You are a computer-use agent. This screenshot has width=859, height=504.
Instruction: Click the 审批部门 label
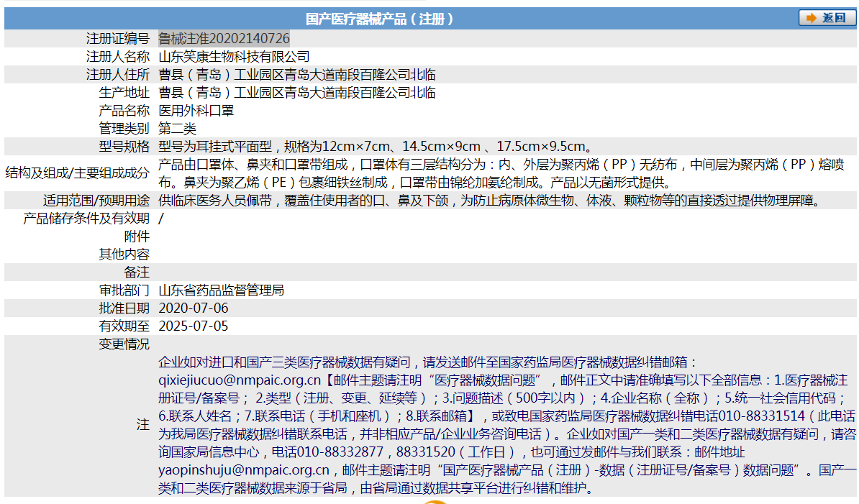pyautogui.click(x=124, y=290)
